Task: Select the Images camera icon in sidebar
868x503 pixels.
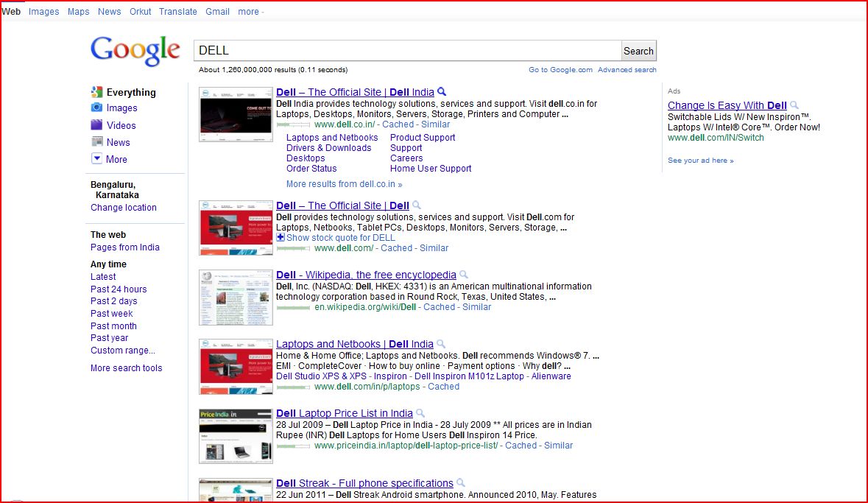Action: pyautogui.click(x=97, y=108)
